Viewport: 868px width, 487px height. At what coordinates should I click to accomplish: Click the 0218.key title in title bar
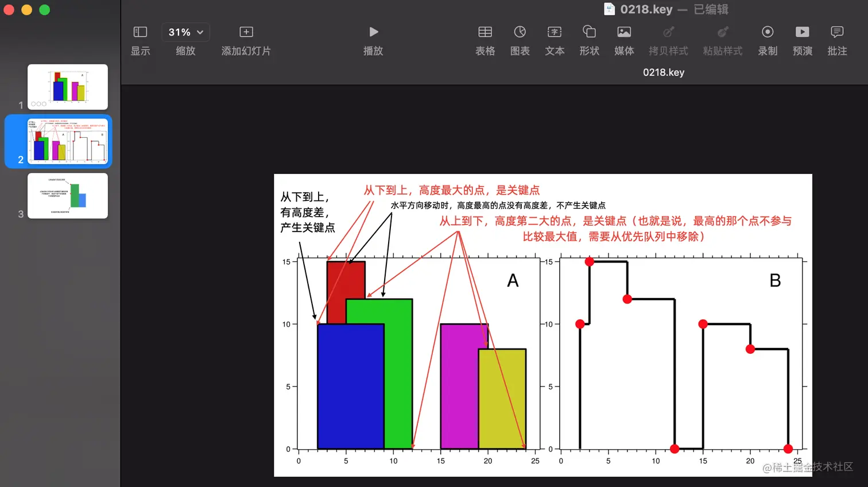click(646, 9)
